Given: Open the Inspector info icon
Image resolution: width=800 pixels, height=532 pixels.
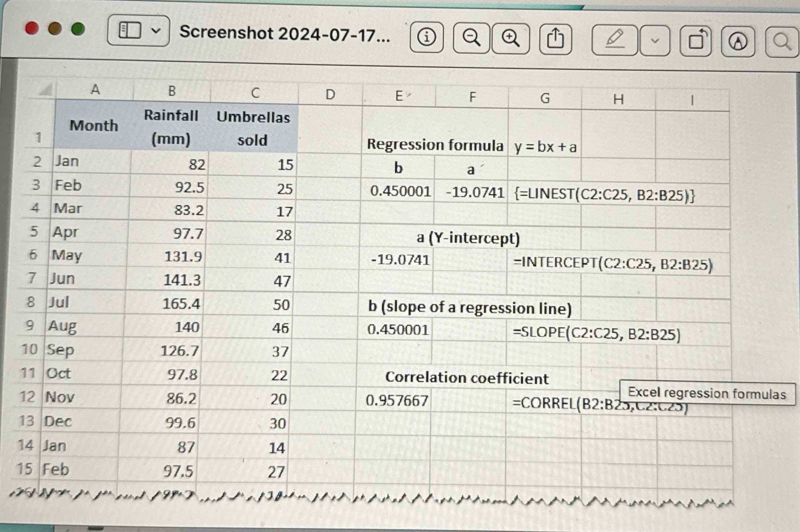Looking at the screenshot, I should pos(426,37).
